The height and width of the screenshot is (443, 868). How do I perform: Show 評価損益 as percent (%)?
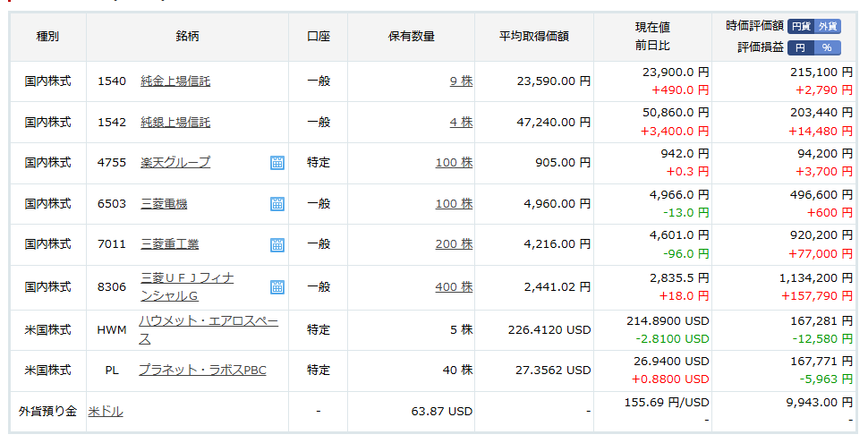pyautogui.click(x=827, y=47)
